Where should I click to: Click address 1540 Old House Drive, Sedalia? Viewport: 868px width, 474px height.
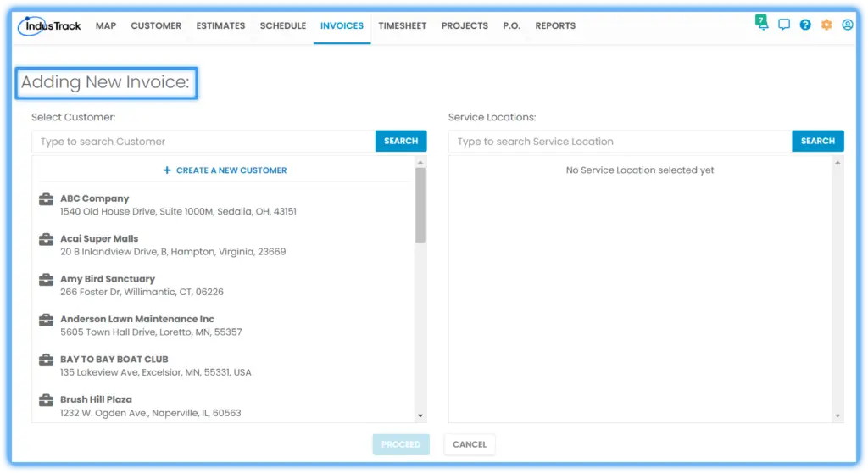(178, 211)
